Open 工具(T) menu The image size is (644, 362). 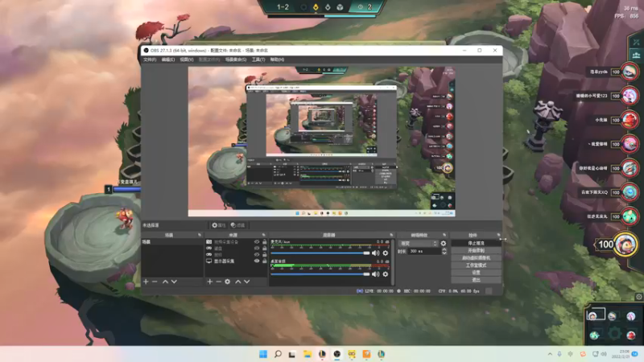tap(258, 60)
